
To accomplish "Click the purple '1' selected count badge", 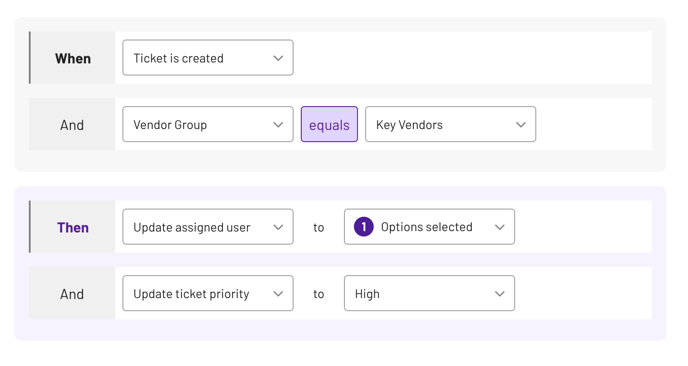I will [x=363, y=227].
